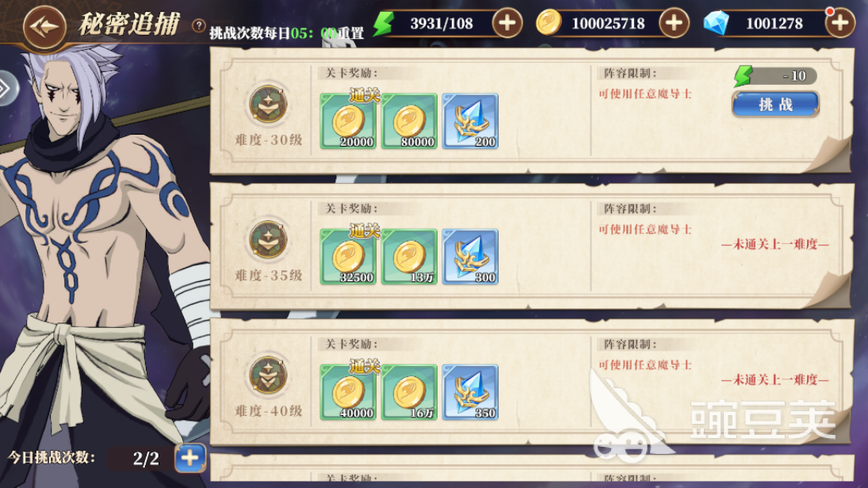Image resolution: width=868 pixels, height=488 pixels.
Task: Tap the 80000 gold reward icon
Action: (x=409, y=121)
